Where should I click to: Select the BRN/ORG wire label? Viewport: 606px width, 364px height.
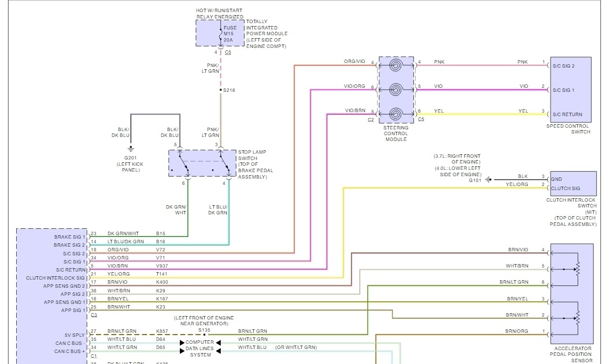point(517,331)
